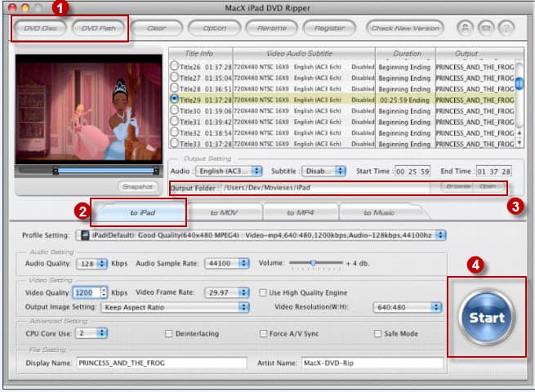Select the Title32 radio button

174,131
